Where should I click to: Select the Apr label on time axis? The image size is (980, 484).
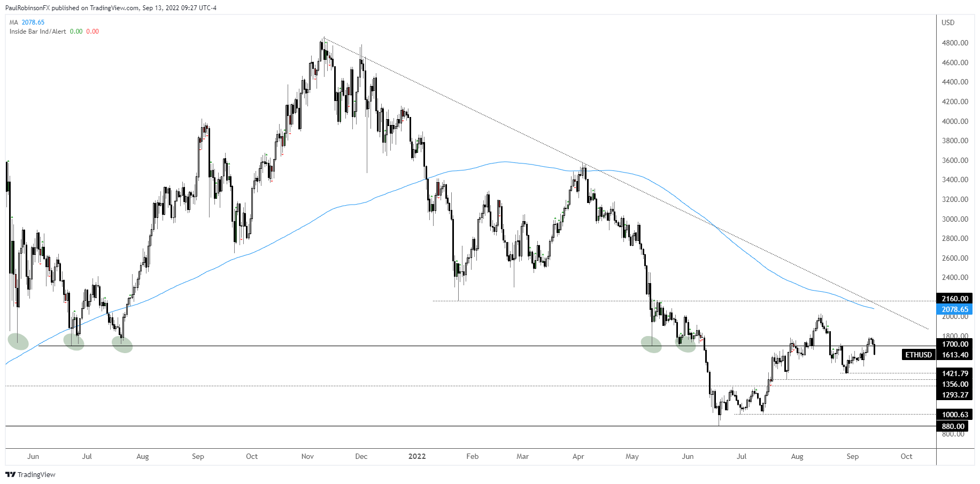pos(578,456)
